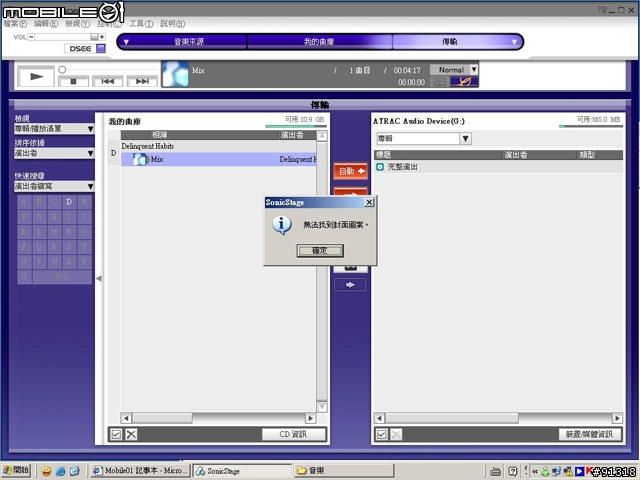Open the 工具(T) menu

pyautogui.click(x=141, y=24)
